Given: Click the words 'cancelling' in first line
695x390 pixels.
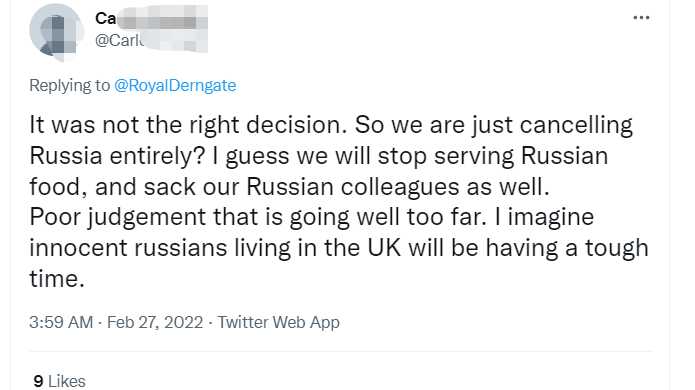Looking at the screenshot, I should (576, 125).
